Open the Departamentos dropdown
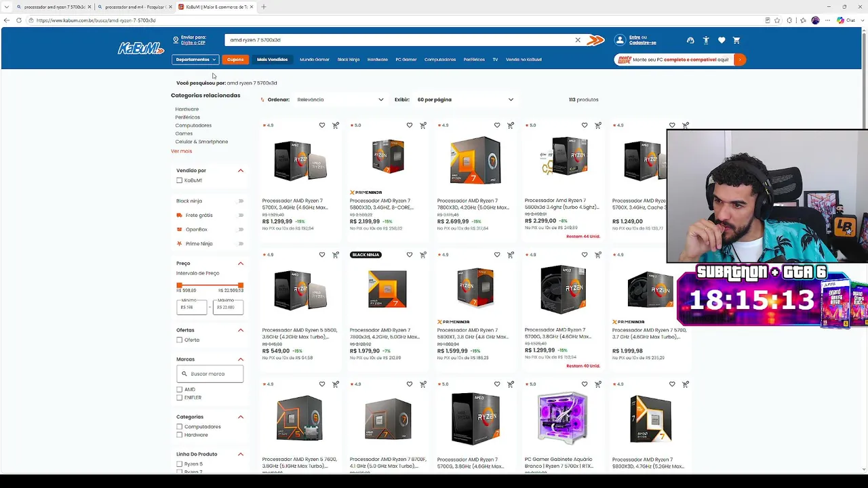The image size is (868, 488). coord(195,60)
